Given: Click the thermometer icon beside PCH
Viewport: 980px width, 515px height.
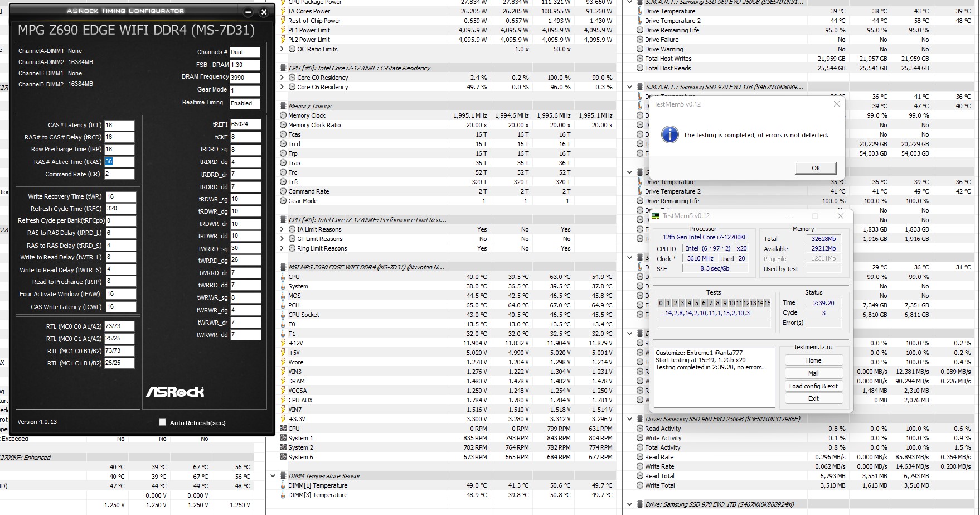Looking at the screenshot, I should pyautogui.click(x=283, y=305).
